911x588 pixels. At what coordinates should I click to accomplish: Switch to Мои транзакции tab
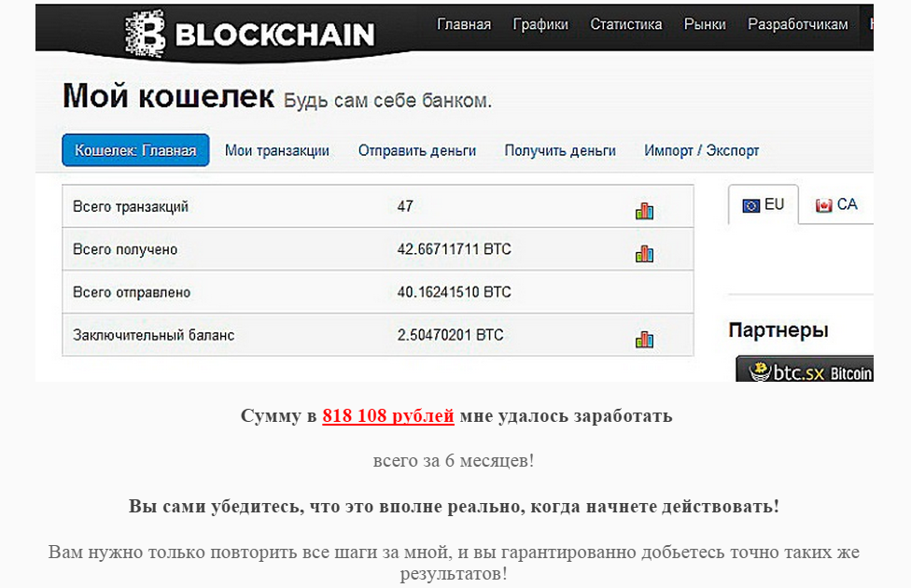coord(277,150)
